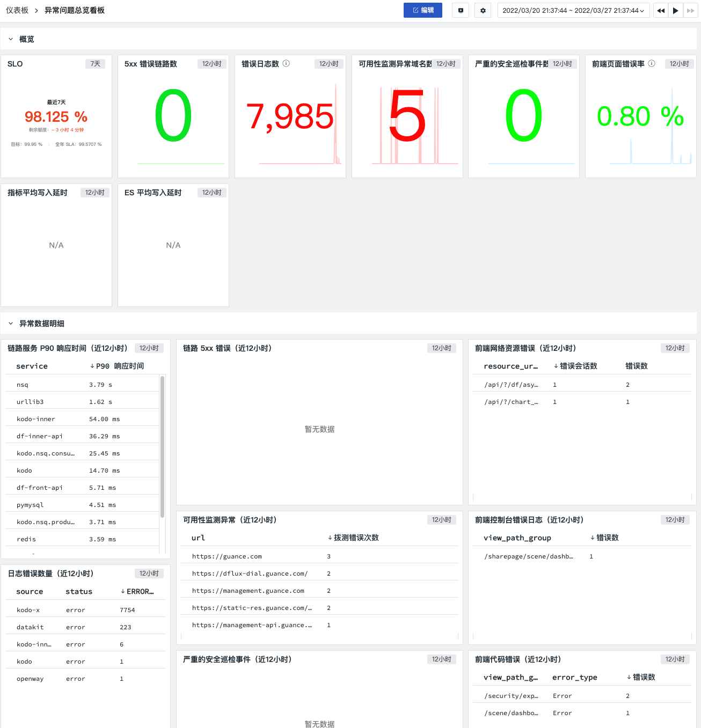This screenshot has height=728, width=701.
Task: Click the scrollbar in P90 响应时间 table
Action: 162,446
